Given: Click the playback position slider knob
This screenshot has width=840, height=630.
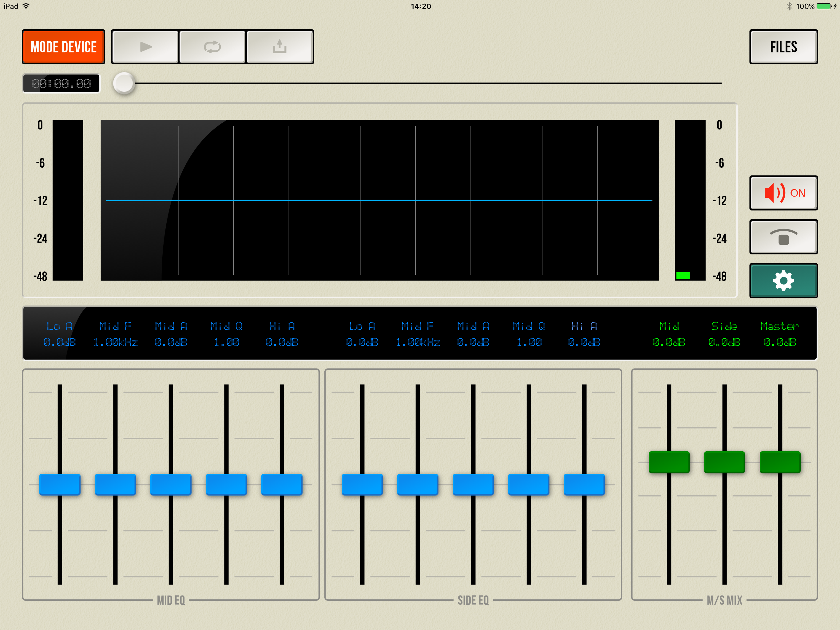Looking at the screenshot, I should click(x=124, y=83).
